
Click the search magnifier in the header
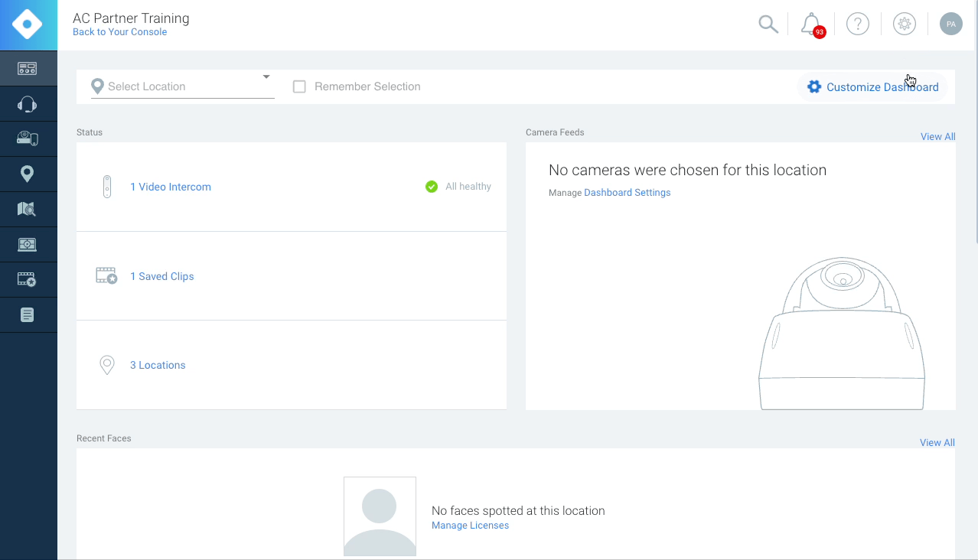click(x=768, y=24)
